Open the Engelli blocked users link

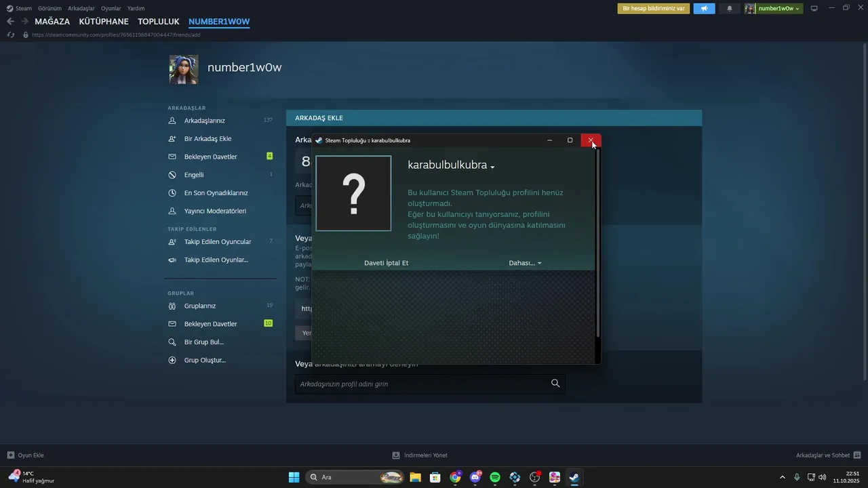click(x=194, y=175)
